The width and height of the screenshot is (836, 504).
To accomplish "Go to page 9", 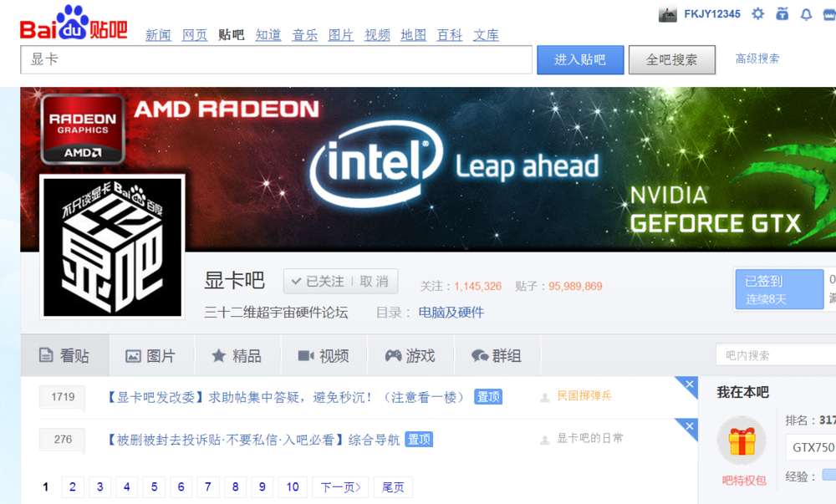I will coord(263,487).
